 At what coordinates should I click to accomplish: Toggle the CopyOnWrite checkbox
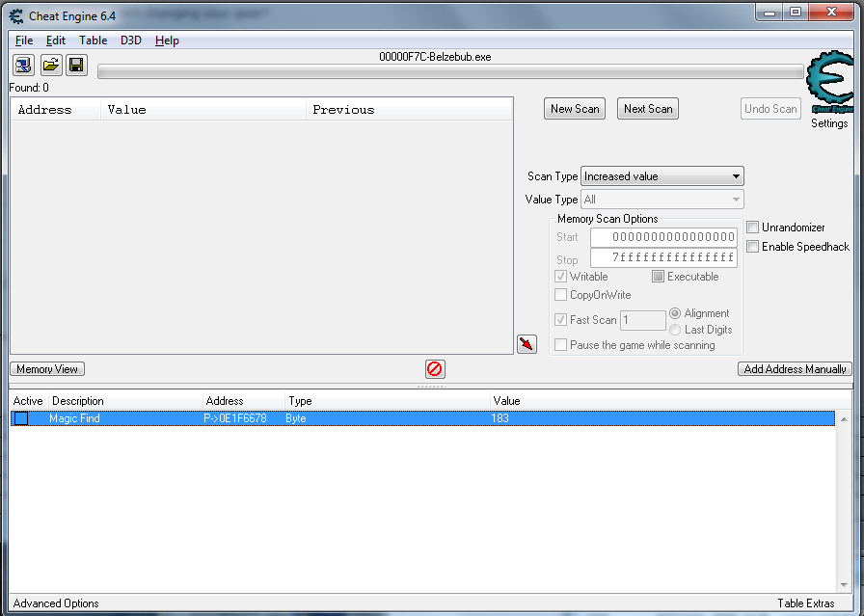(x=560, y=294)
